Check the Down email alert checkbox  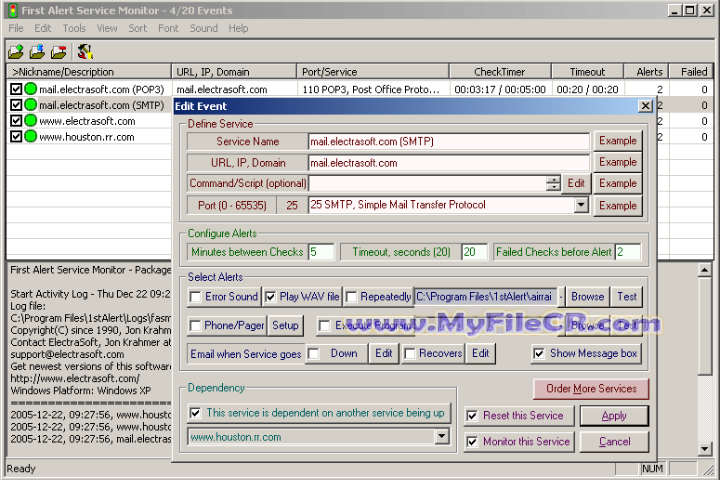point(314,354)
